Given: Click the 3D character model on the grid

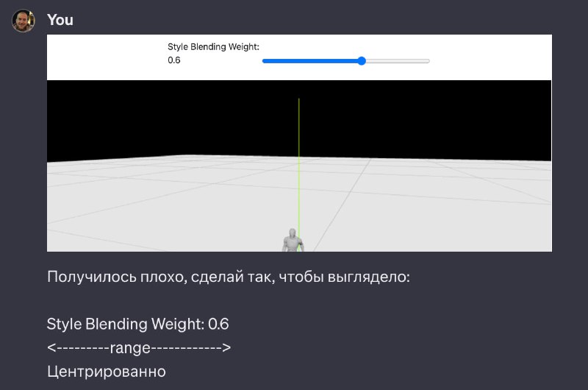Looking at the screenshot, I should (293, 240).
